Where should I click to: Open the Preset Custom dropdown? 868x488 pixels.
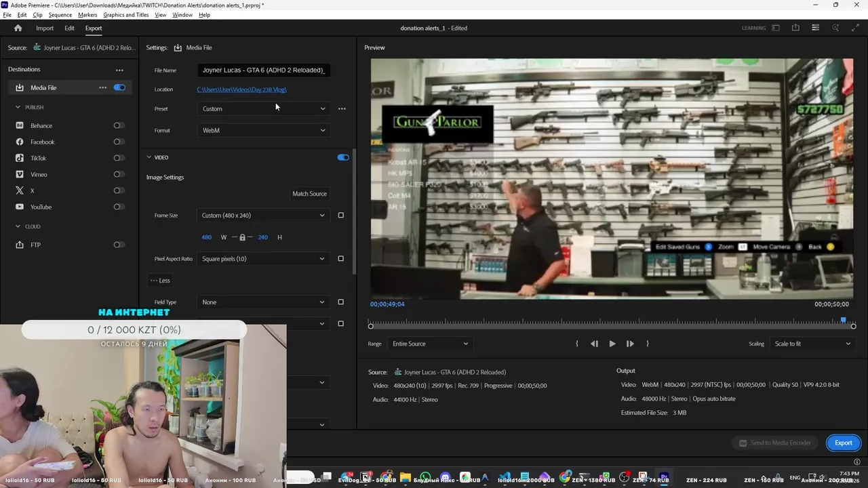264,108
